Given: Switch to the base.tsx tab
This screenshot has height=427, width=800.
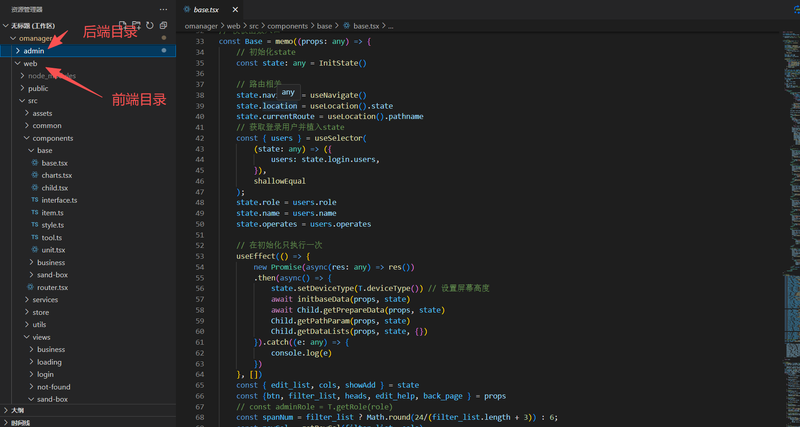Looking at the screenshot, I should [x=207, y=9].
